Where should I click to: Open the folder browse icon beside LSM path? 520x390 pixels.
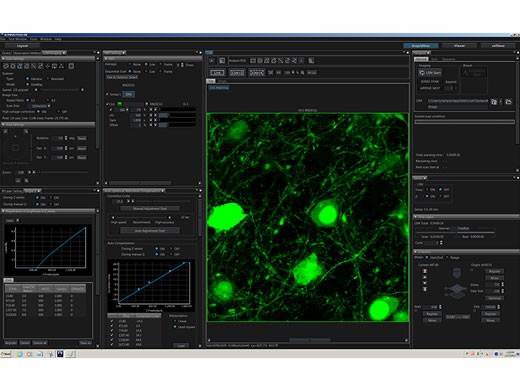[x=508, y=102]
